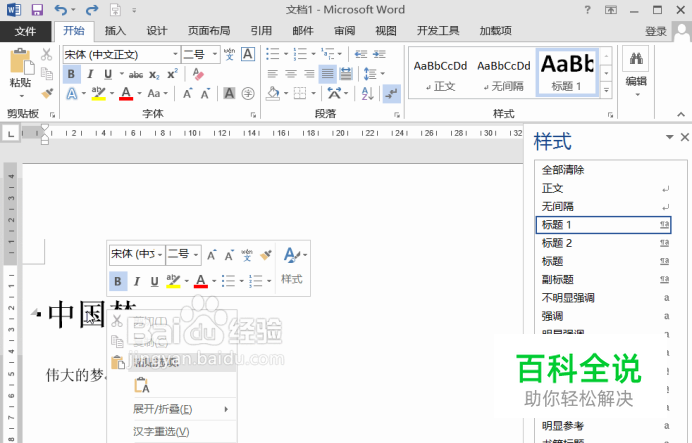Increase paragraph indent
Viewport: 692px width, 443px height.
pos(379,54)
